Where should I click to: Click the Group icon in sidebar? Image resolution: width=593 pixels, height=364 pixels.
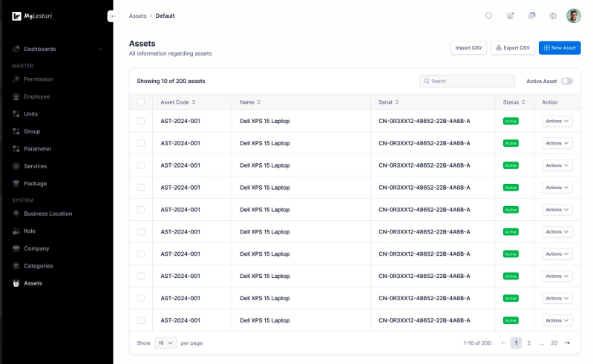click(16, 131)
